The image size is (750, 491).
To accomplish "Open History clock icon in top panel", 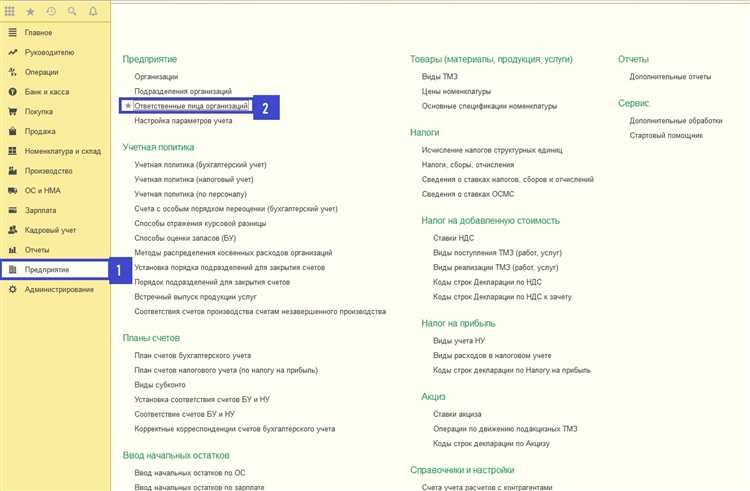I will (51, 11).
